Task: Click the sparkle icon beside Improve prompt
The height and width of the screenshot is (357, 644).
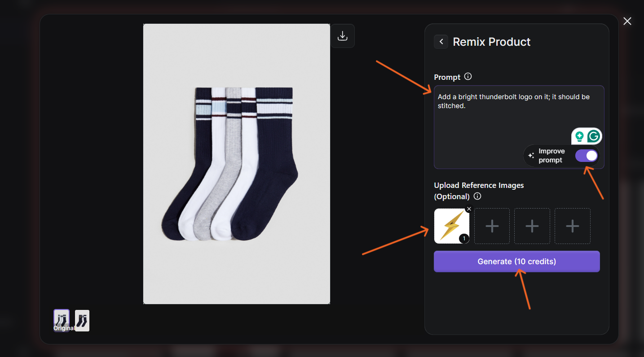Action: [x=531, y=156]
